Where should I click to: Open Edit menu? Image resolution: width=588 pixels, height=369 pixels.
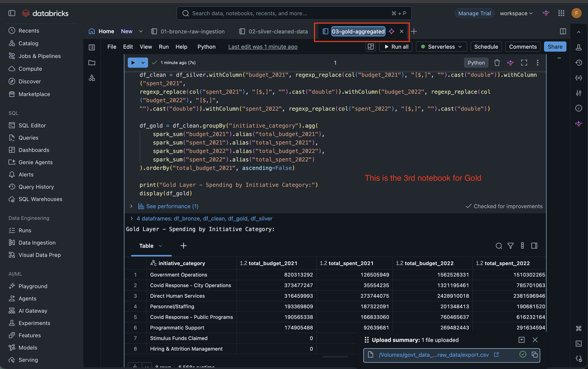tap(128, 47)
